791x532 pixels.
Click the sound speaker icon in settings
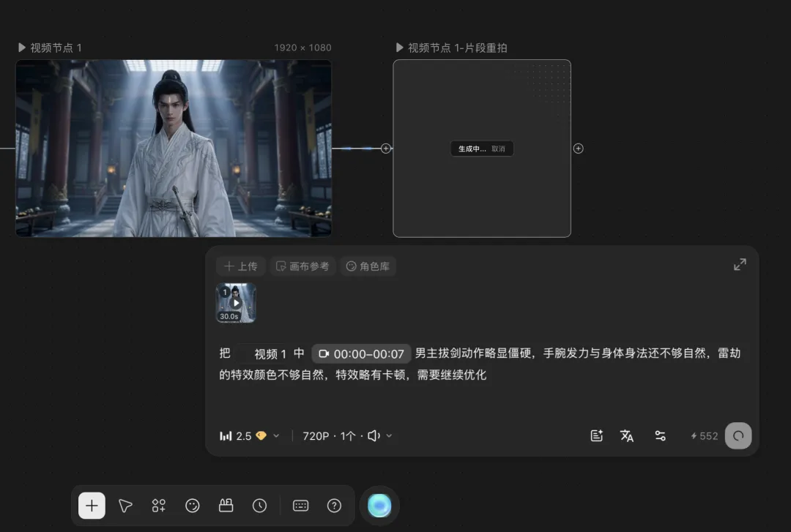pos(374,435)
